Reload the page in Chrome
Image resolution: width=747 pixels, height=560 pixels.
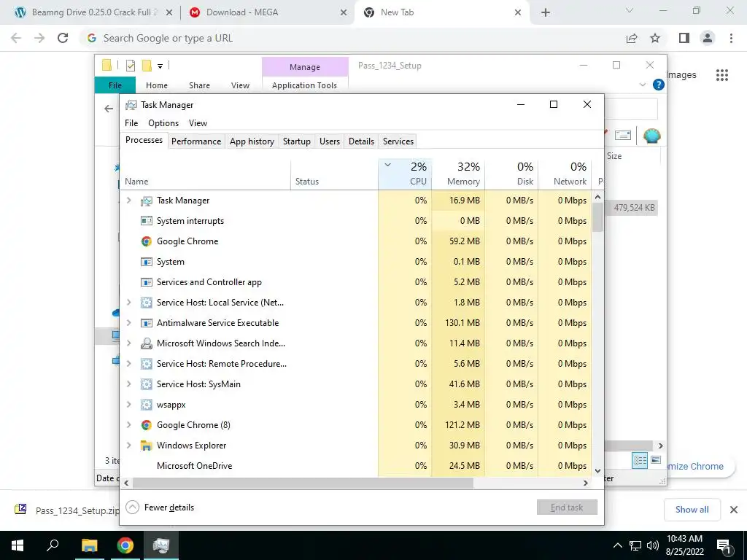tap(63, 38)
